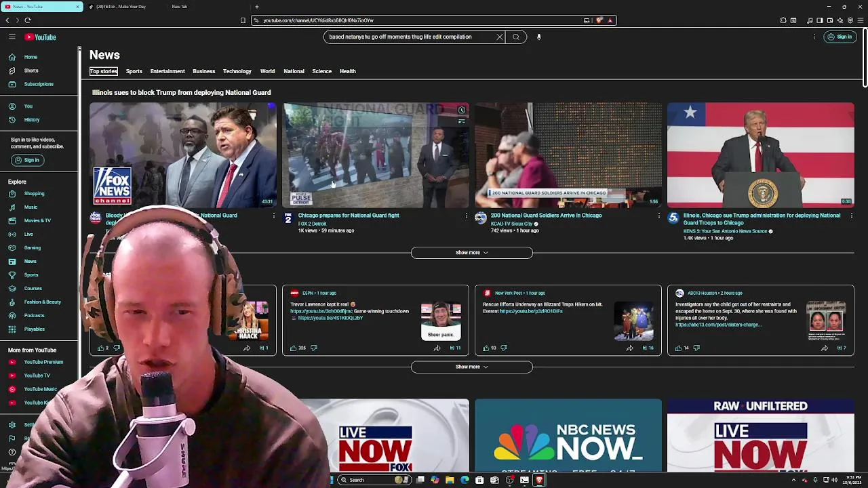Select the Health tab
The image size is (868, 488).
pyautogui.click(x=348, y=71)
